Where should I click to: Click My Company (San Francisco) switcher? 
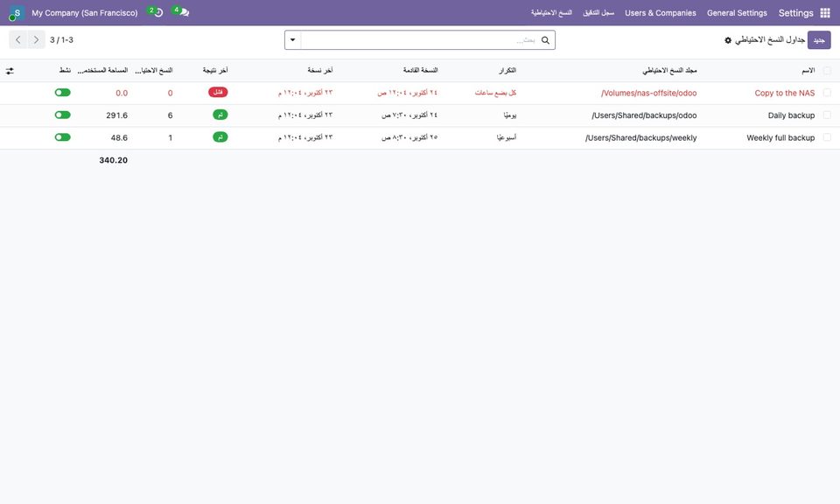click(85, 13)
